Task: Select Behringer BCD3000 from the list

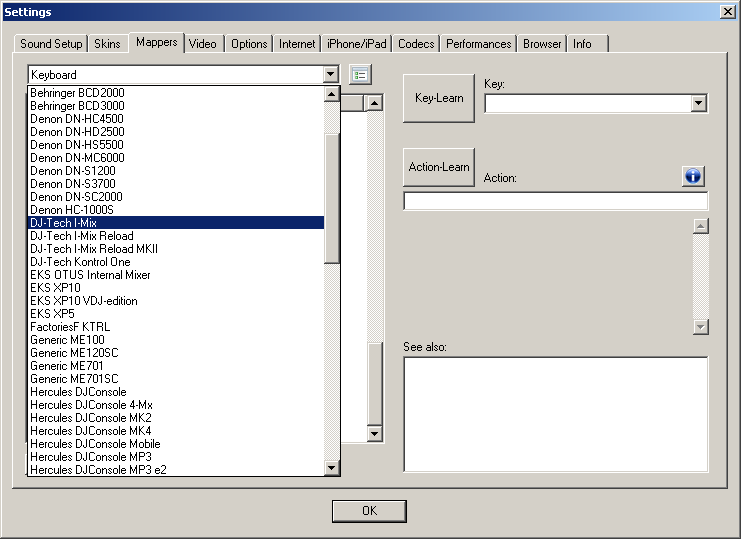Action: pyautogui.click(x=176, y=106)
